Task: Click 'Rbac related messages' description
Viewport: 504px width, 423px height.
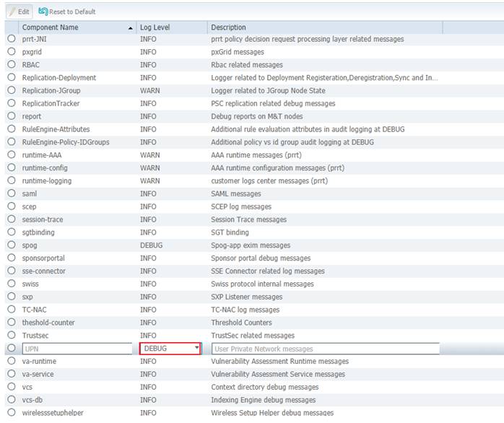Action: pyautogui.click(x=247, y=65)
